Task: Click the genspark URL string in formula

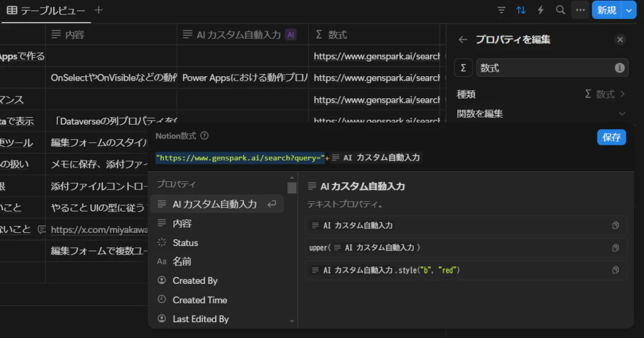Action: click(240, 158)
